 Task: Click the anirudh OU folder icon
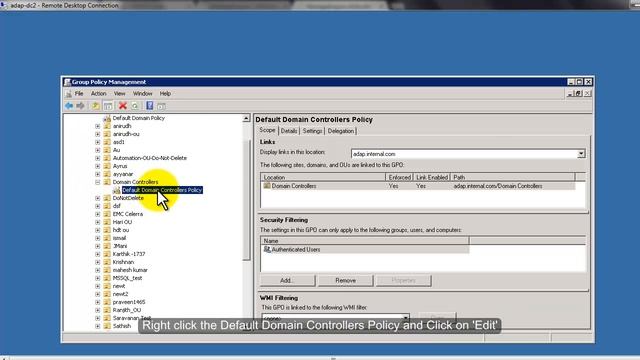(107, 126)
